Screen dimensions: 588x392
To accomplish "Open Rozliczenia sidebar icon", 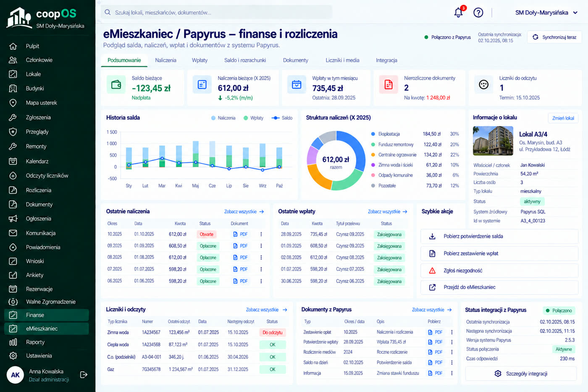I will 13,190.
